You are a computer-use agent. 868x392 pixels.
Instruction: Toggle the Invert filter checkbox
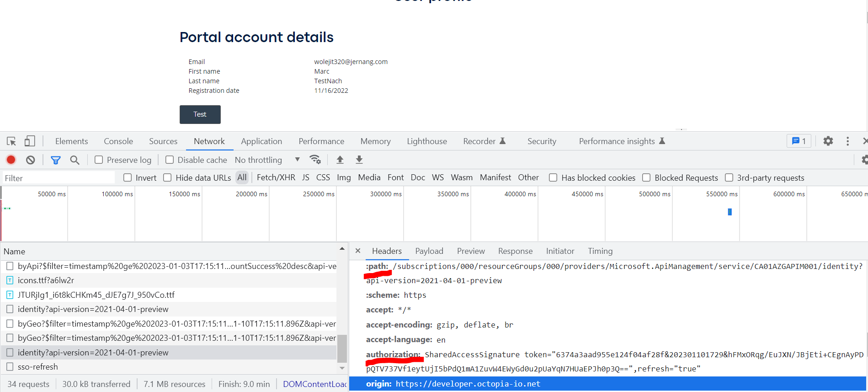128,177
